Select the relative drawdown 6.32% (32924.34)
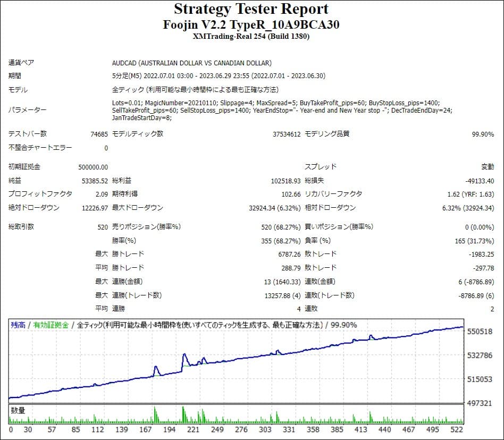The width and height of the screenshot is (504, 440). point(468,208)
